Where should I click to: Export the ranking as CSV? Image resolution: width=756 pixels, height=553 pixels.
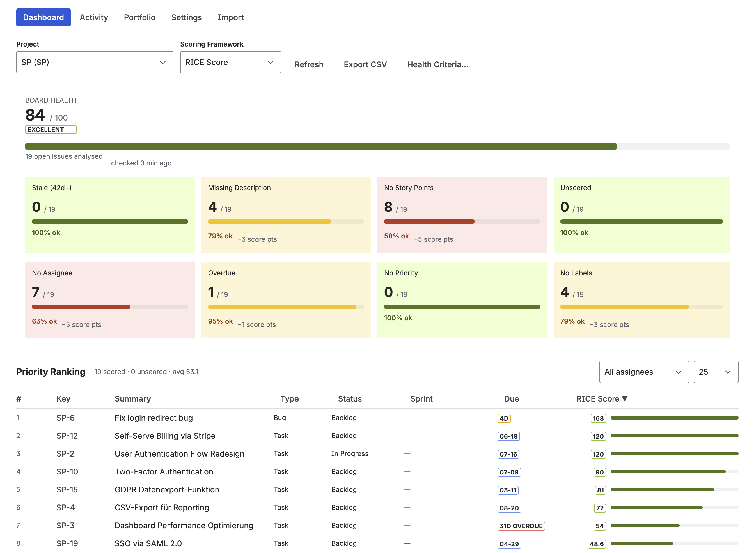point(365,64)
